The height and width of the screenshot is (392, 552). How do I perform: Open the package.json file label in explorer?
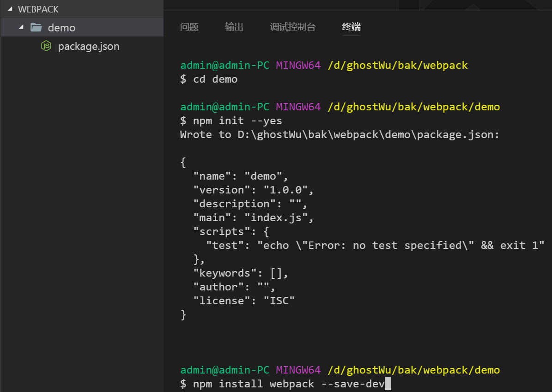(x=89, y=46)
